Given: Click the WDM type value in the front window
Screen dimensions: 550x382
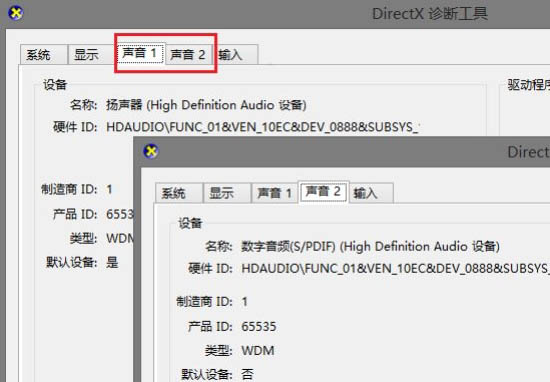Looking at the screenshot, I should tap(258, 350).
